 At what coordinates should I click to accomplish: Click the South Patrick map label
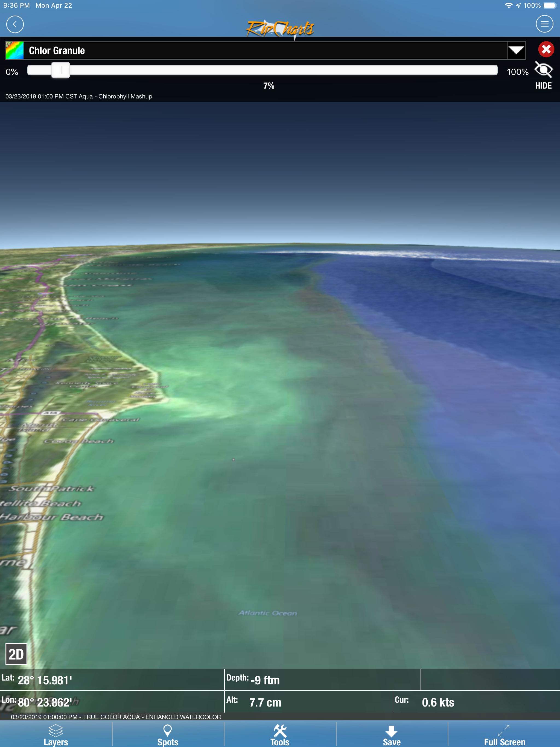click(x=52, y=489)
